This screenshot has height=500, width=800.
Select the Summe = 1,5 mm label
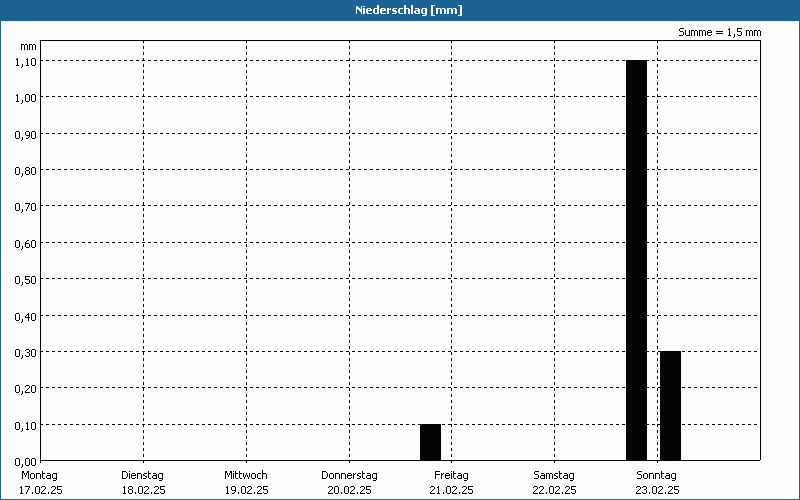(719, 32)
